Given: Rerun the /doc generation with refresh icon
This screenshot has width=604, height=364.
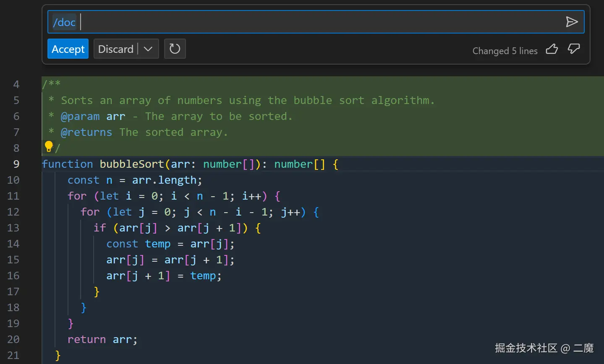Looking at the screenshot, I should pyautogui.click(x=175, y=49).
